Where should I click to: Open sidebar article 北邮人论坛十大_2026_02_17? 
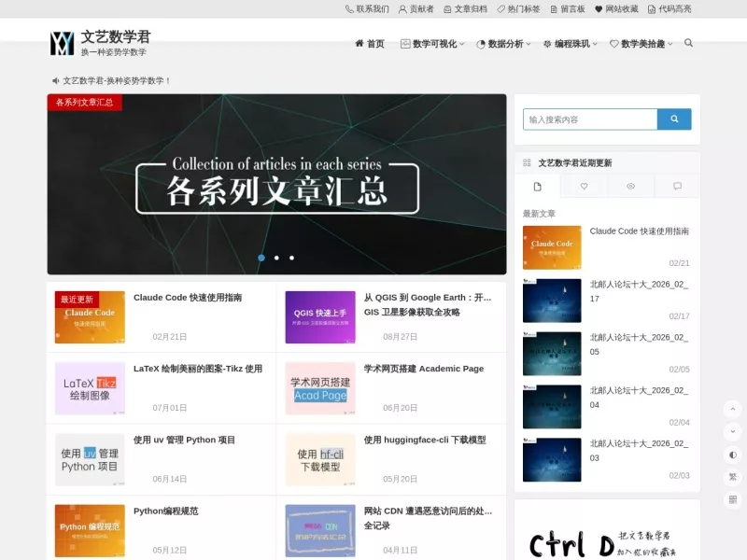(639, 291)
